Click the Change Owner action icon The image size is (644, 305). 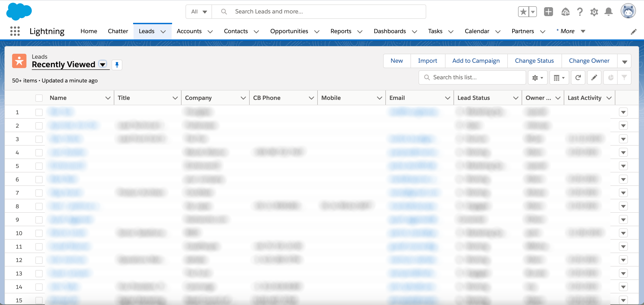coord(589,60)
